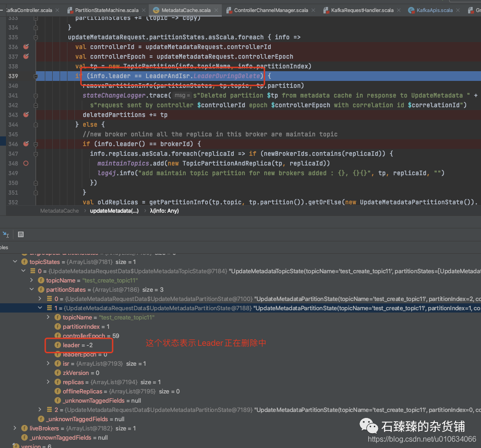Collapse code fold at line 347

[36, 154]
